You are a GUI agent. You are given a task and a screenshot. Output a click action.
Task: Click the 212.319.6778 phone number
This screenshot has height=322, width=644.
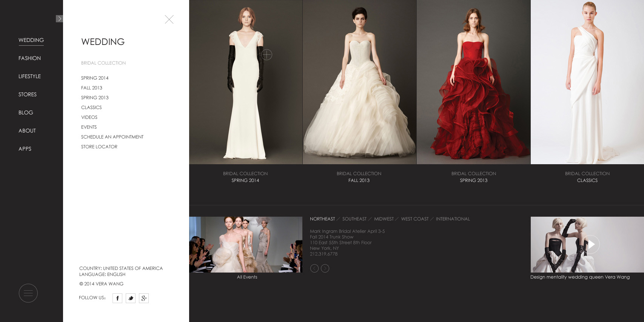tap(324, 254)
